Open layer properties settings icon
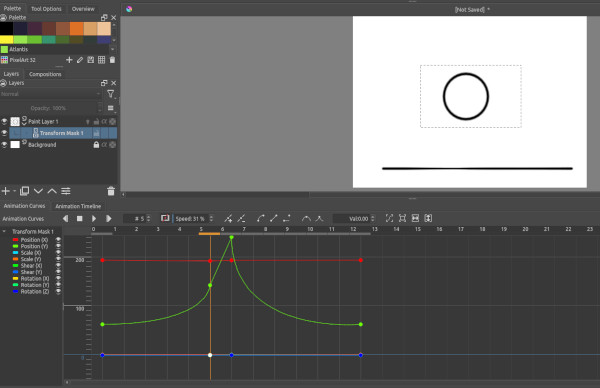This screenshot has height=388, width=600. tap(66, 191)
